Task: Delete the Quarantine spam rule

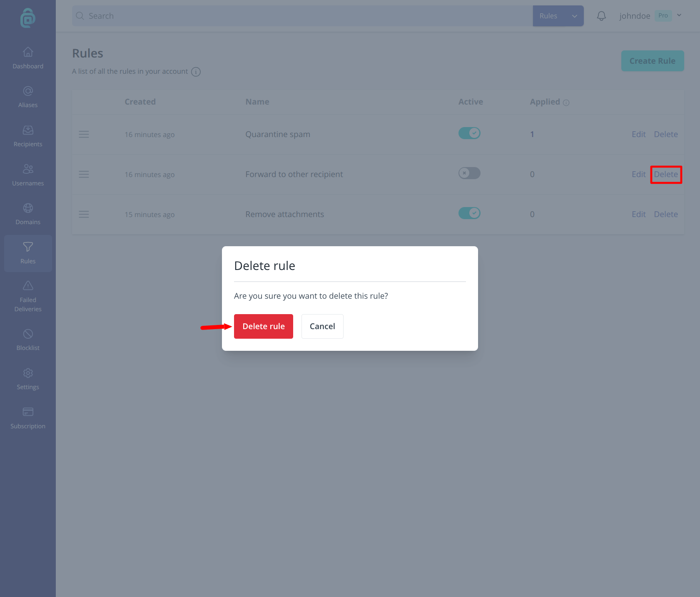Action: [x=666, y=134]
